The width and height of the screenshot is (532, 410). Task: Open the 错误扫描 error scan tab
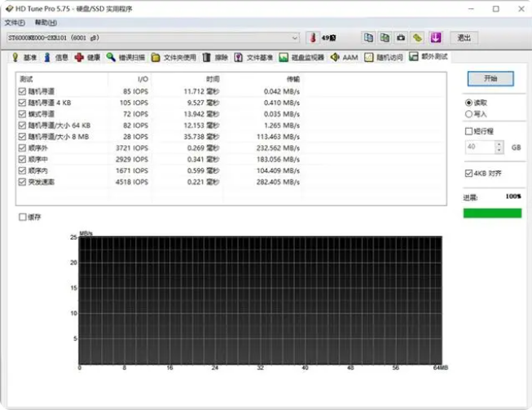point(126,58)
